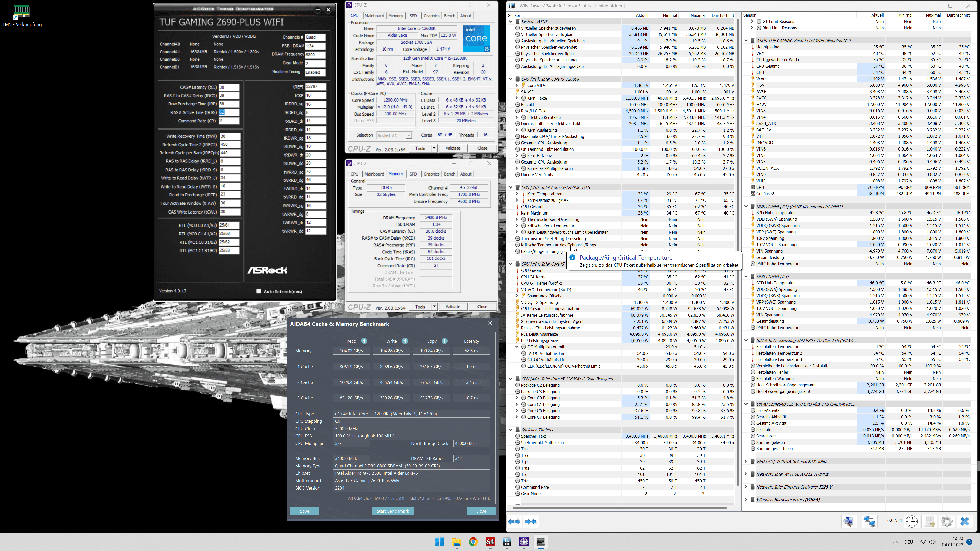Switch to CPU tab in Memory CPU-Z window
This screenshot has width=980, height=551.
point(354,174)
